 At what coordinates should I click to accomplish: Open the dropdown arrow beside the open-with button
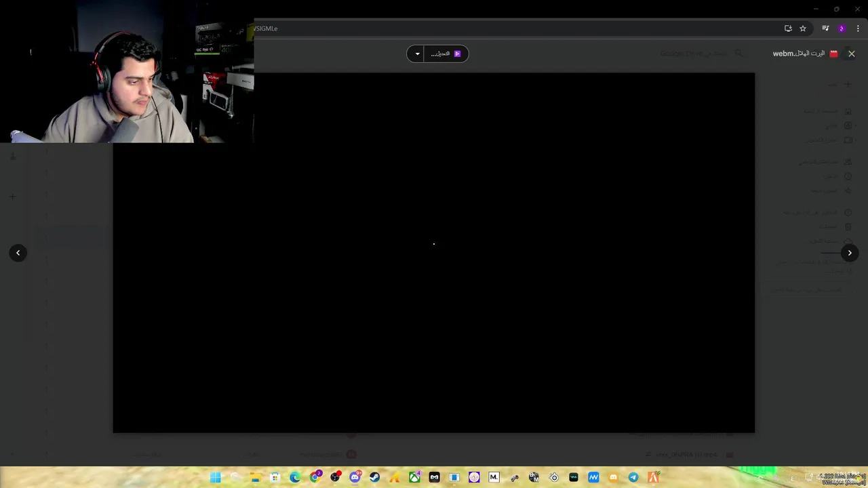pos(417,54)
